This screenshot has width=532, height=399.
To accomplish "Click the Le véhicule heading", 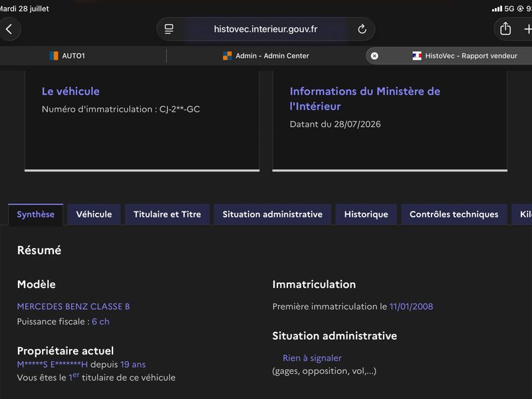I will click(x=70, y=91).
